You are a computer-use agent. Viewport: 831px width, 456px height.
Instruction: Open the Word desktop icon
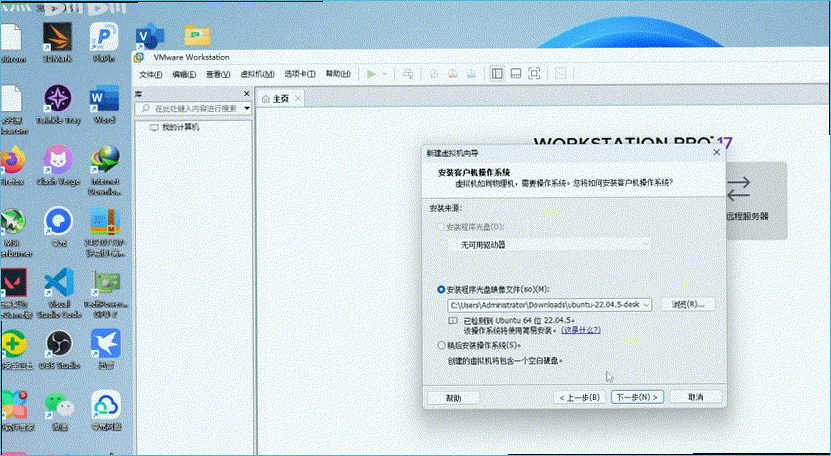pyautogui.click(x=104, y=104)
